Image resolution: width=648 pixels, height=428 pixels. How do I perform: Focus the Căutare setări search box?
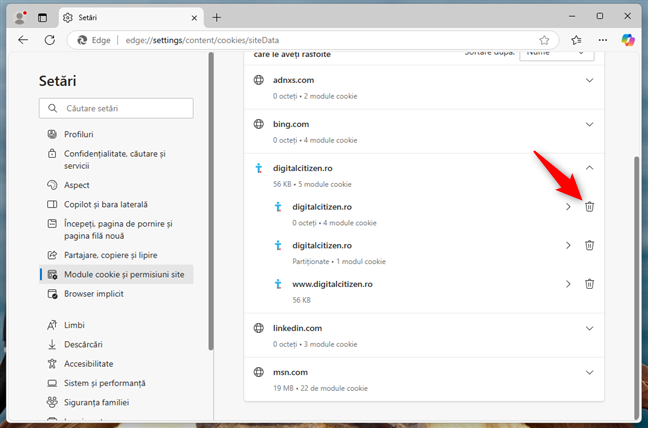(x=116, y=108)
